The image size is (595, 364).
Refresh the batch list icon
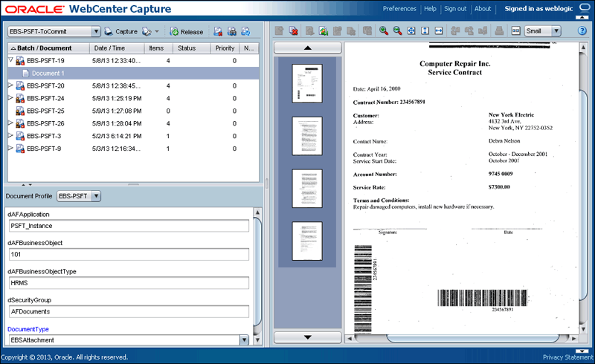(x=245, y=31)
